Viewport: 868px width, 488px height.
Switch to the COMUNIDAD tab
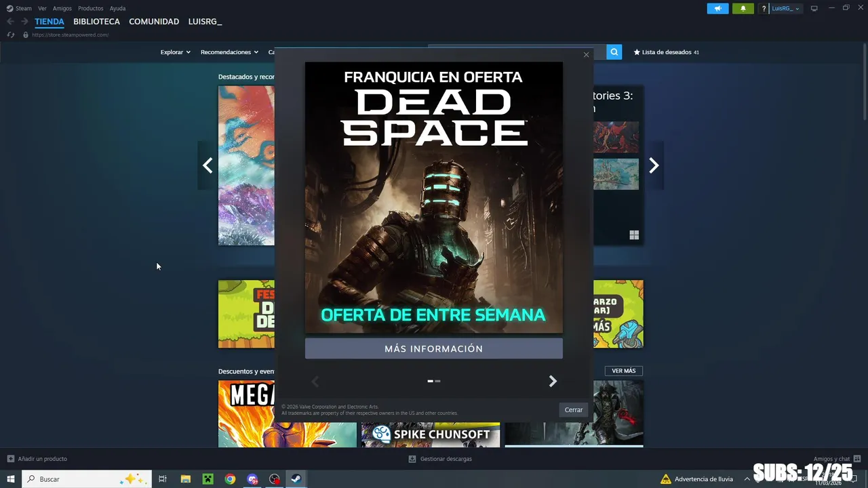154,22
